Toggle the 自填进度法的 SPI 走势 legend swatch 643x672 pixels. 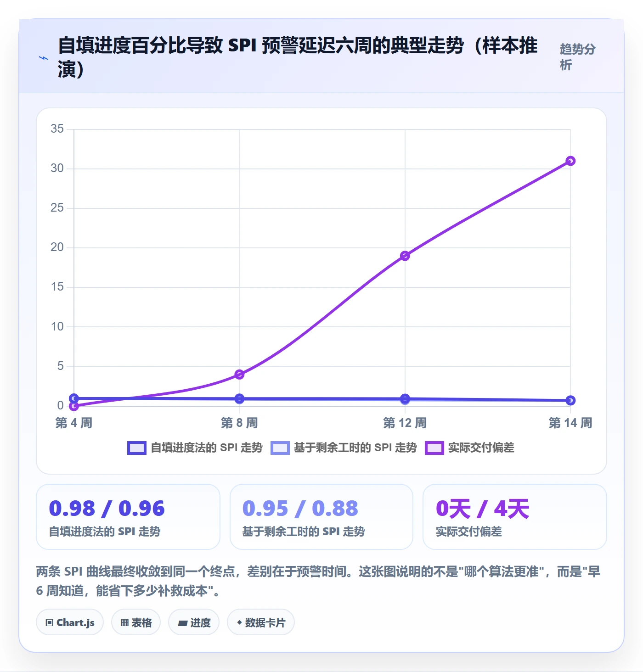[137, 448]
